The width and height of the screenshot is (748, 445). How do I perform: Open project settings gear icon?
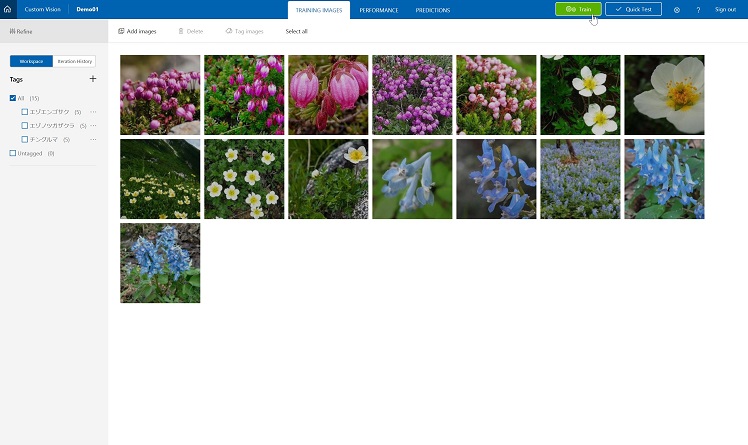coord(676,10)
